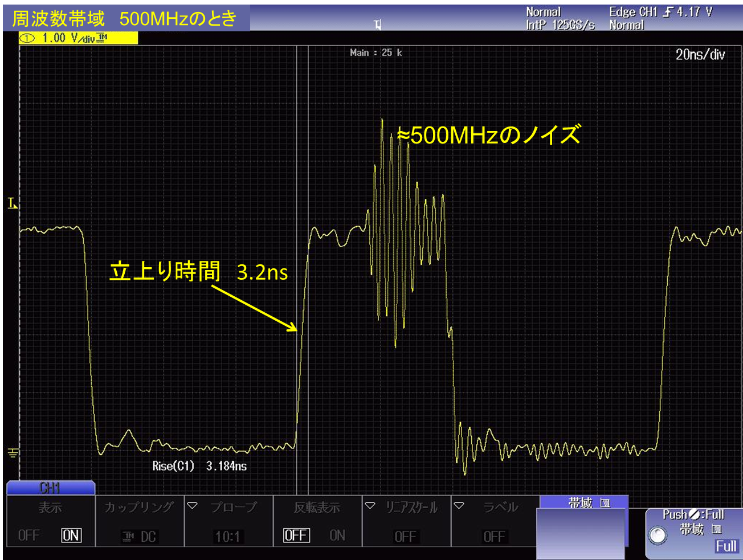
Task: Enable 反転表示 invert ON
Action: (337, 536)
